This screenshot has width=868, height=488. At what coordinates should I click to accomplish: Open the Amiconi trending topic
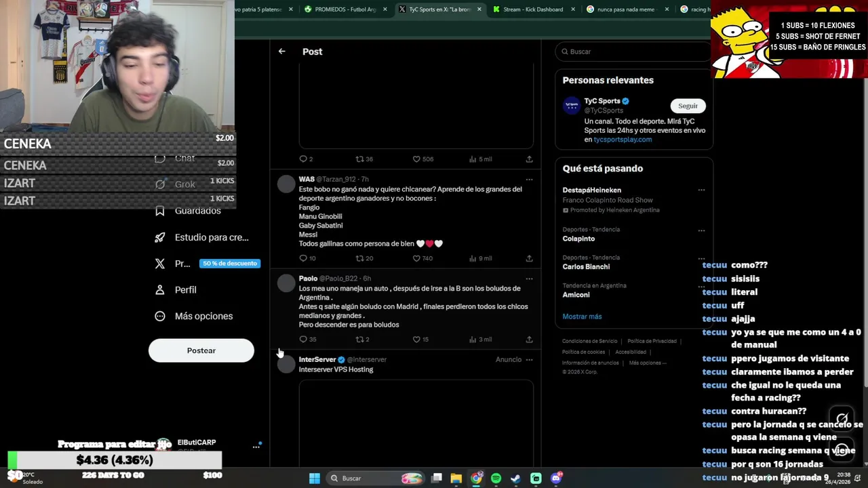(x=576, y=295)
